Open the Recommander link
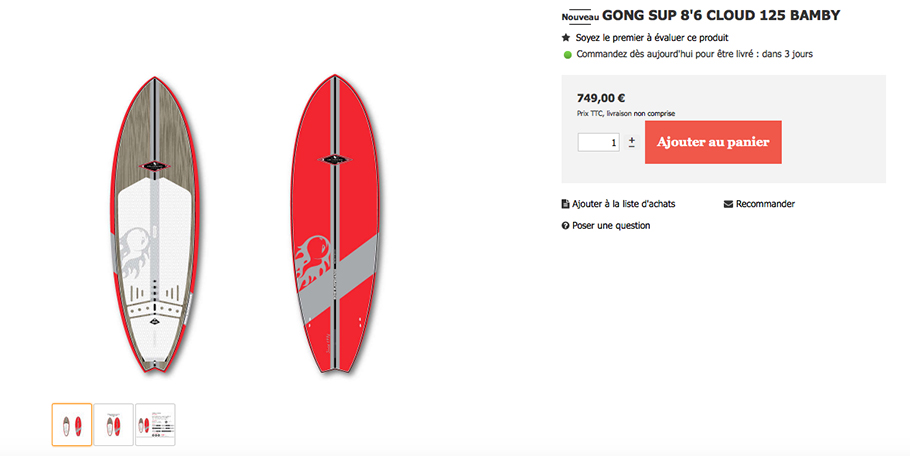The image size is (910, 456). click(x=765, y=204)
